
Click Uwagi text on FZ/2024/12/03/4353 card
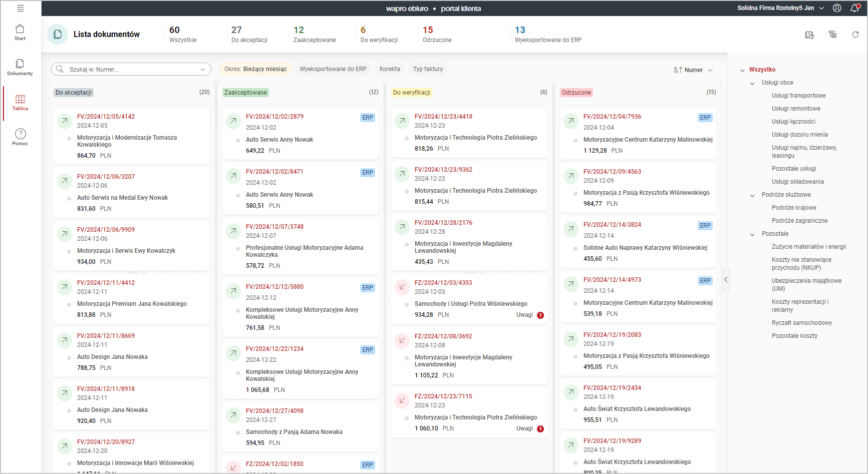pyautogui.click(x=524, y=315)
